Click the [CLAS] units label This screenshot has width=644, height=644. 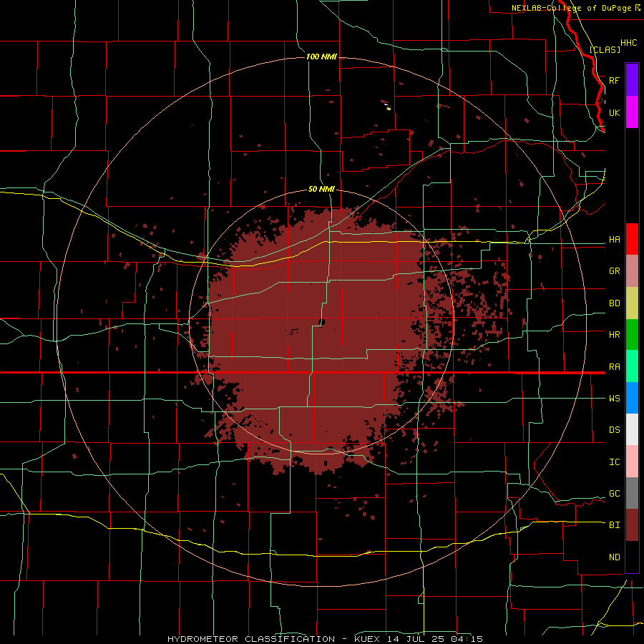click(x=605, y=49)
